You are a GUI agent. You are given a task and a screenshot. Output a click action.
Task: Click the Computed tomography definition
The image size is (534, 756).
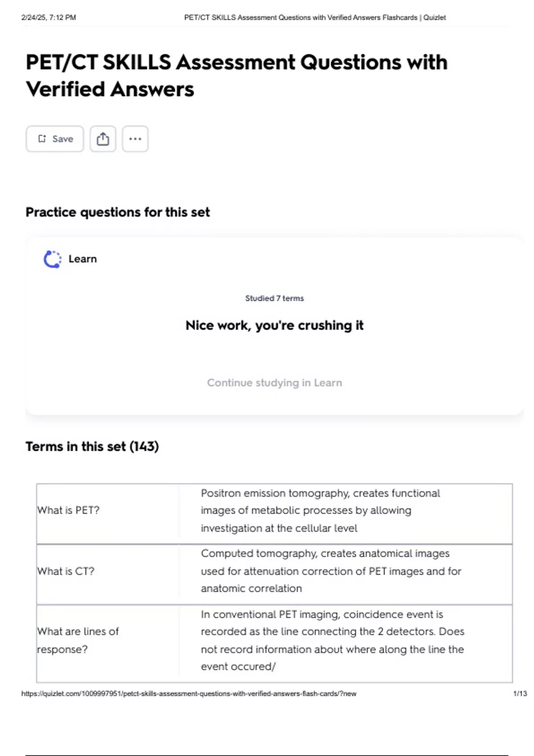click(x=331, y=571)
